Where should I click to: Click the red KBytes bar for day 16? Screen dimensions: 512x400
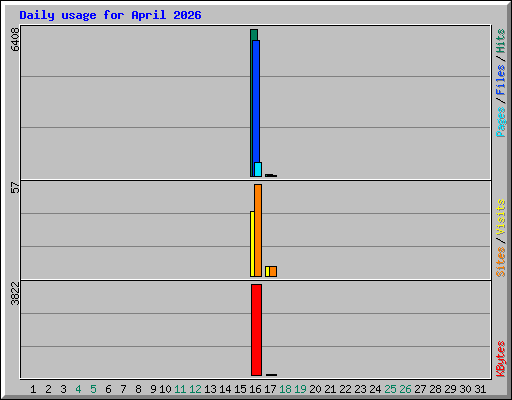256,330
